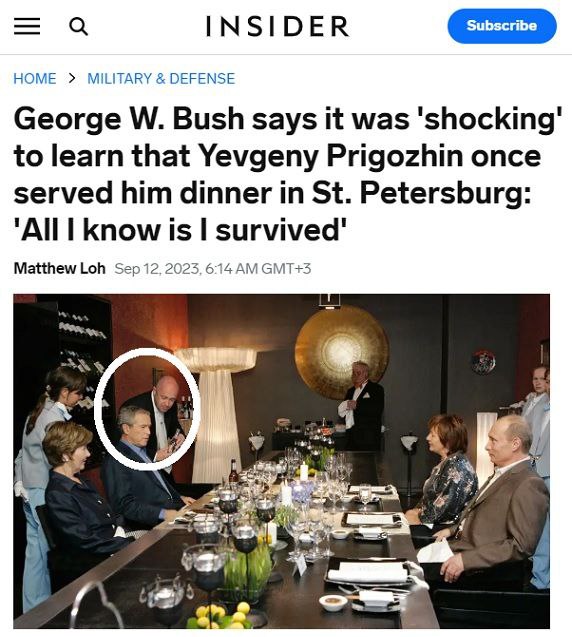Click the Sep 12, 2023 timestamp
Viewport: 572px width, 637px height.
click(213, 269)
